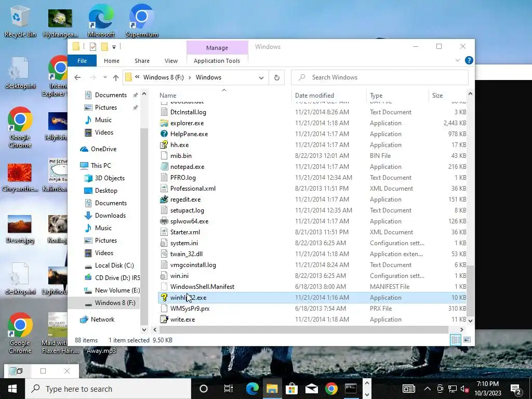Screen dimensions: 532x399
Task: Expand chevron after Windows 8 (F:)
Action: point(189,77)
